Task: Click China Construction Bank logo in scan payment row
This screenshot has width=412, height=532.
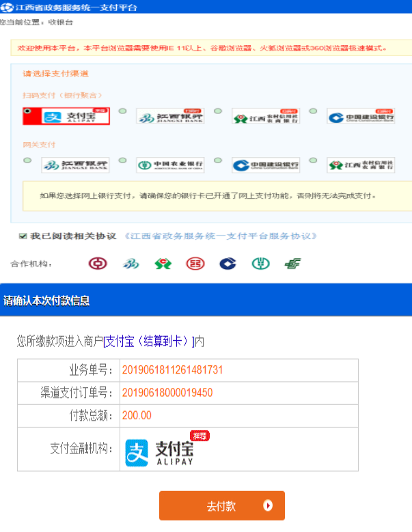Action: tap(361, 116)
